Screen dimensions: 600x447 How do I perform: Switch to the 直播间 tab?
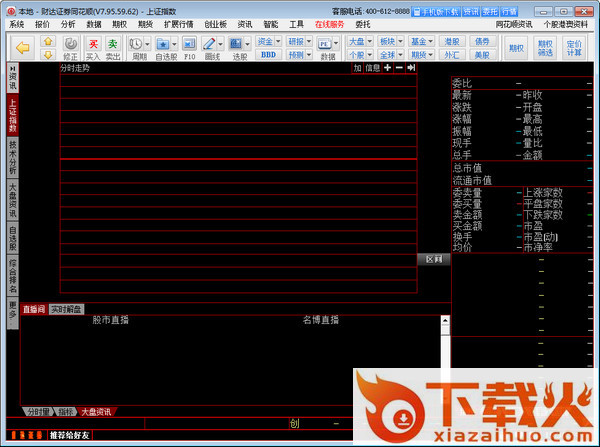pyautogui.click(x=34, y=309)
